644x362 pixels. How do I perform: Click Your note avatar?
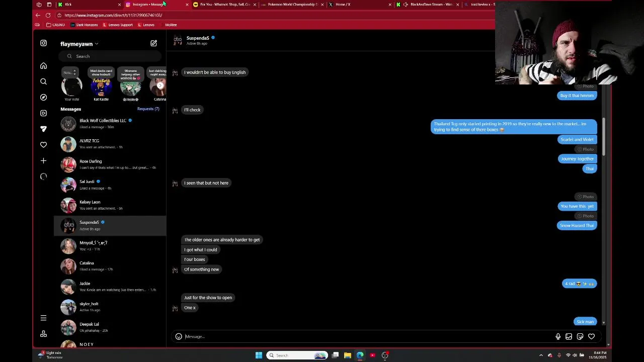[71, 86]
